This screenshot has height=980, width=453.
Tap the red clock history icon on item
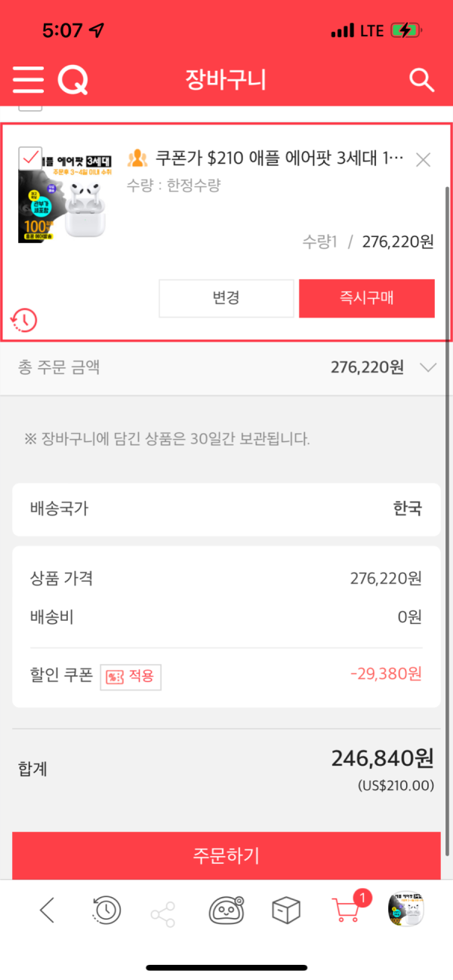24,321
